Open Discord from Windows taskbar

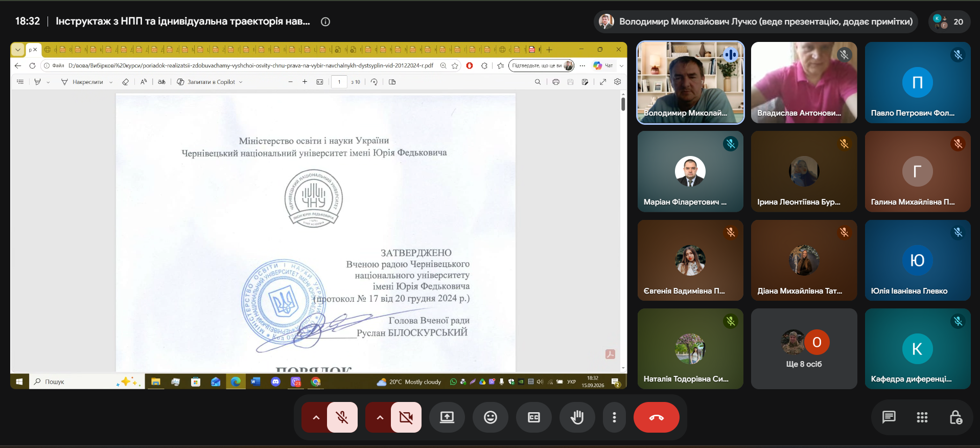point(276,382)
